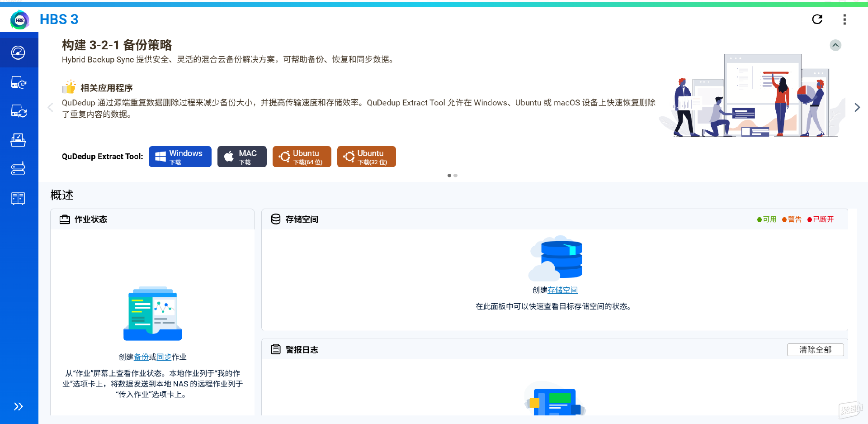The width and height of the screenshot is (868, 424).
Task: Click the 作业状态 panel briefcase icon
Action: point(65,219)
